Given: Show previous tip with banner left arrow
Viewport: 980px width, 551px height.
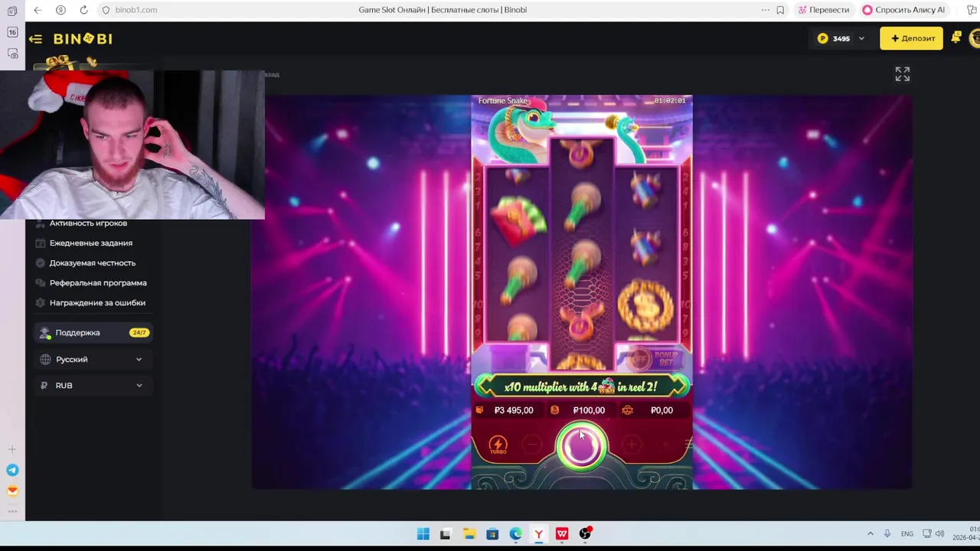Looking at the screenshot, I should (484, 386).
